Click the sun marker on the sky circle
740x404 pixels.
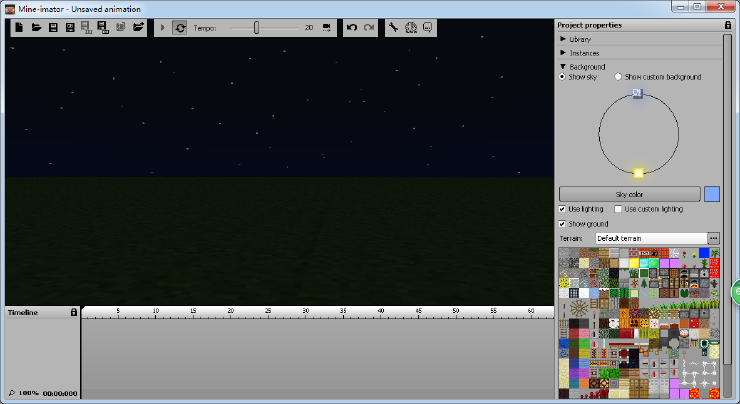tap(638, 173)
